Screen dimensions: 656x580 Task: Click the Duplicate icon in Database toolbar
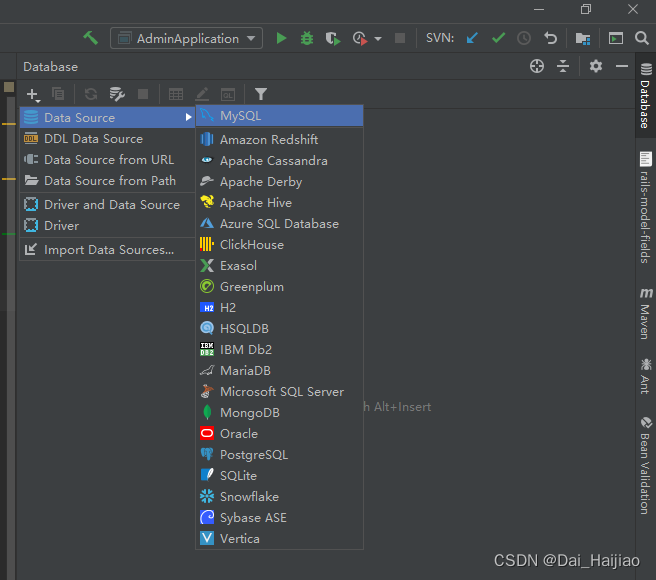[x=58, y=94]
